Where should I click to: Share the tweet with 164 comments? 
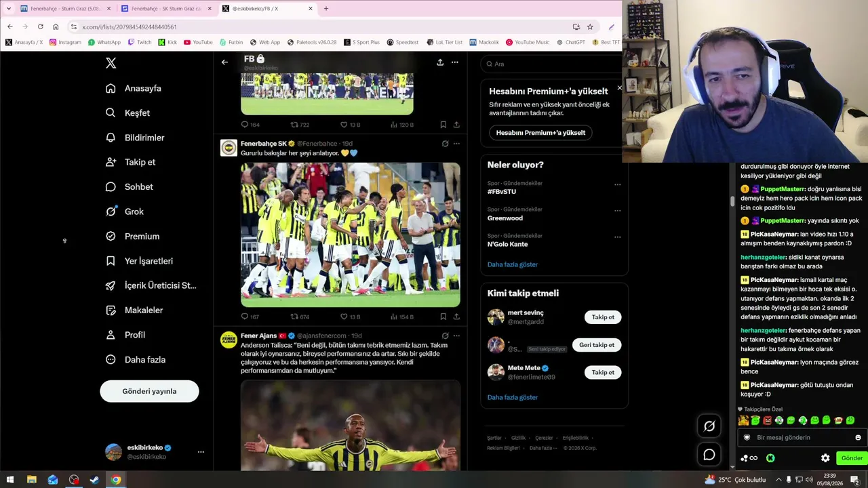[x=456, y=125]
